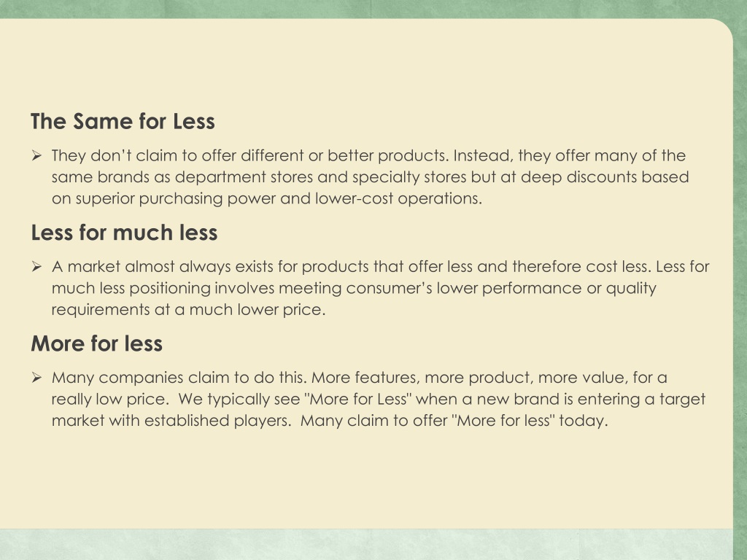Screen dimensions: 747x560
Task: Click the phrase "therefore cost less."
Action: (x=581, y=267)
